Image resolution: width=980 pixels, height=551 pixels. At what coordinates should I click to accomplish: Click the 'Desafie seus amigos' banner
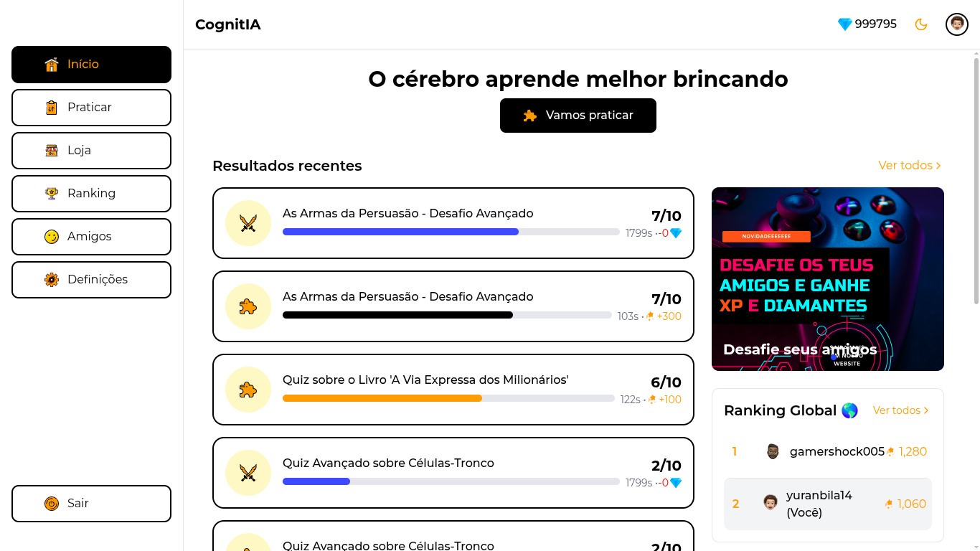tap(827, 278)
